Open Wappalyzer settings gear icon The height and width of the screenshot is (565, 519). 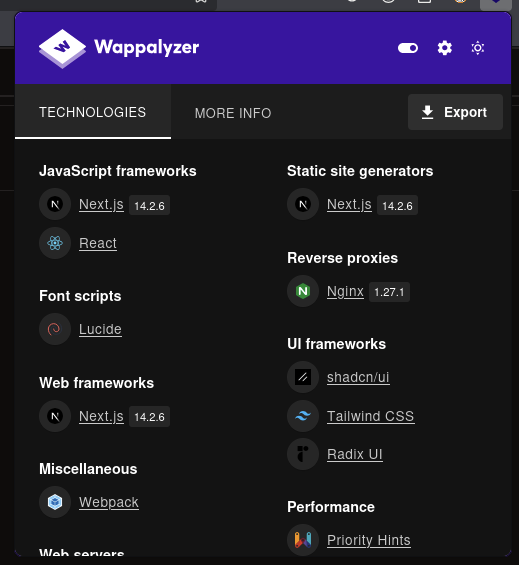coord(444,48)
